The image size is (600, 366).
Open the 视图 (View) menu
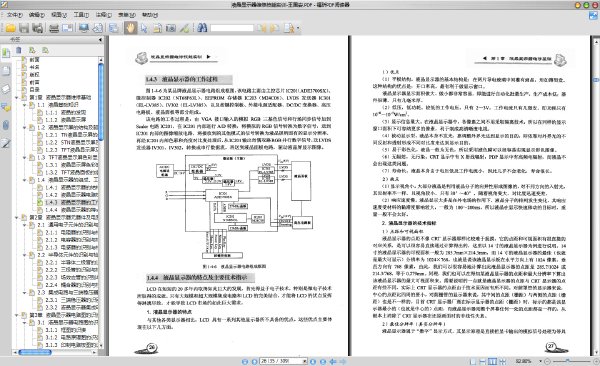[59, 15]
